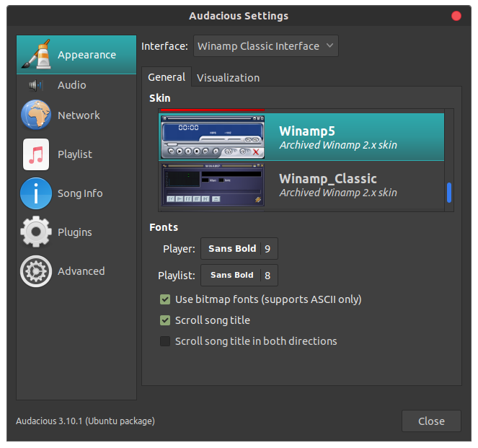Open the Appearance category label
The height and width of the screenshot is (448, 478).
(87, 55)
